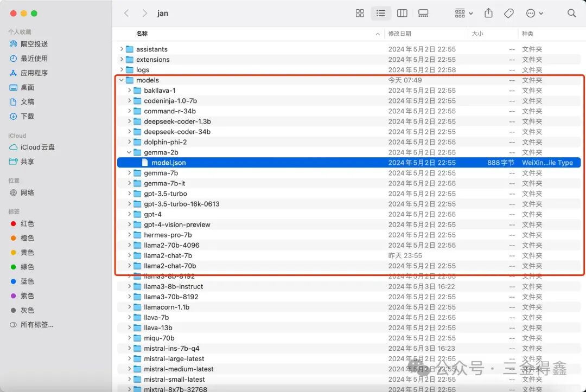Switch to column view
586x392 pixels.
(x=402, y=13)
